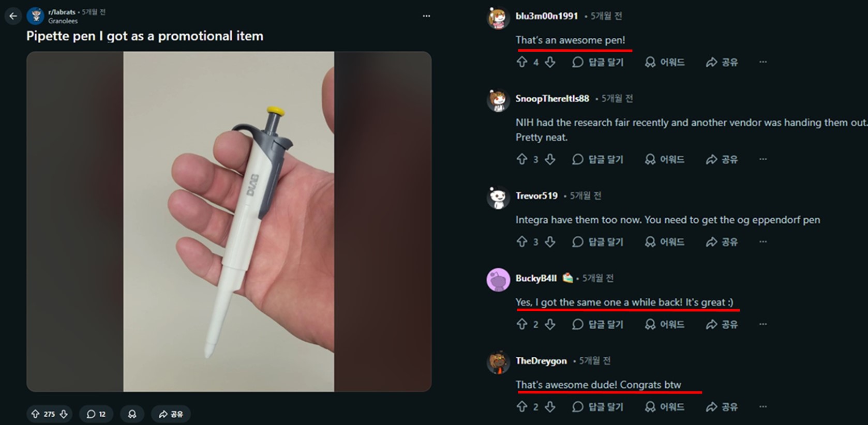868x425 pixels.
Task: Open options on TheDreygon's comment
Action: [764, 406]
